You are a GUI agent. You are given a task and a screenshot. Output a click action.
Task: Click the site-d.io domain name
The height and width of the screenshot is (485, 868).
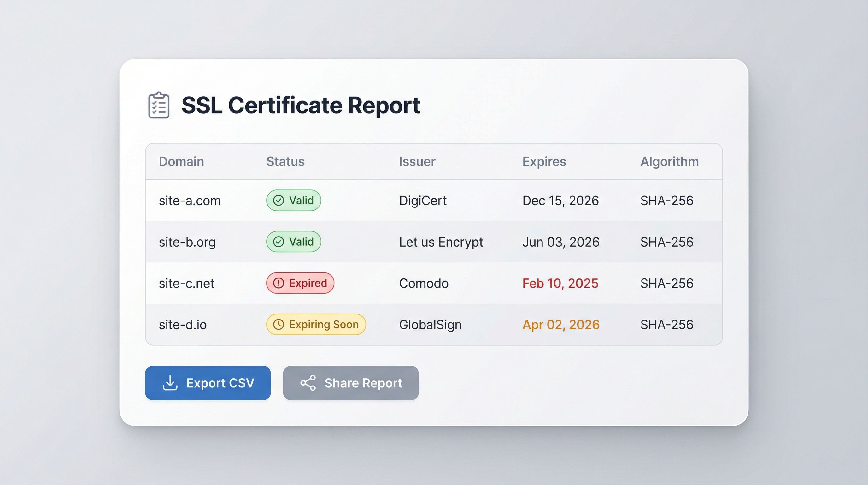(x=183, y=325)
